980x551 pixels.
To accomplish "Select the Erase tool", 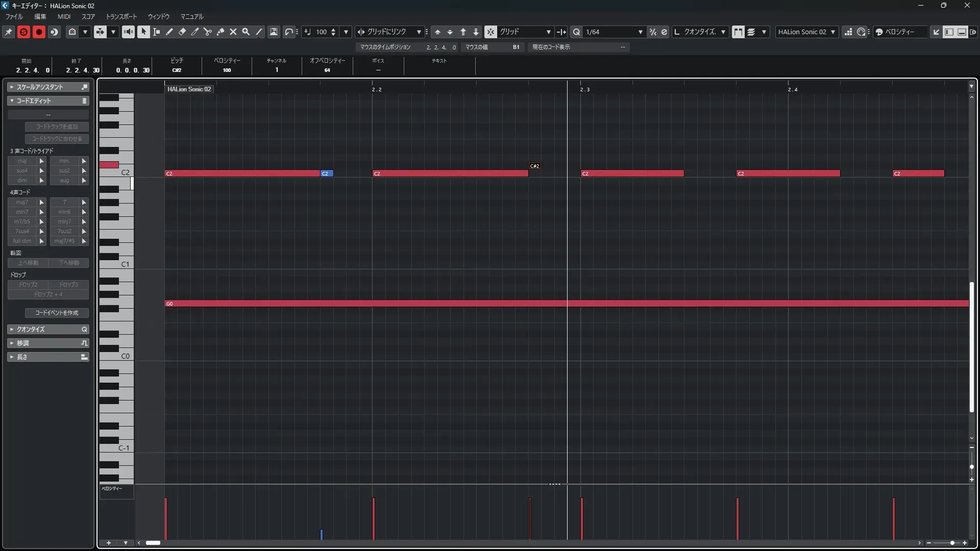I will [182, 32].
